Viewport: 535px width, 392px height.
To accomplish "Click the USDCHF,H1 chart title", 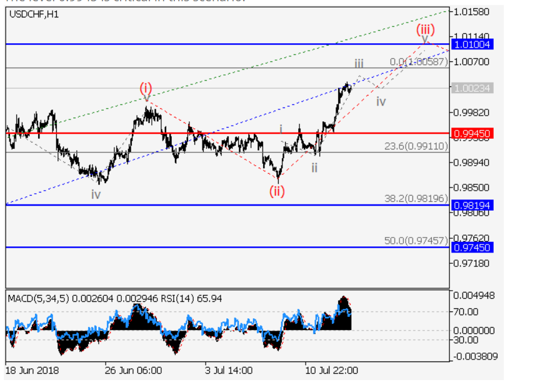I will coord(34,14).
